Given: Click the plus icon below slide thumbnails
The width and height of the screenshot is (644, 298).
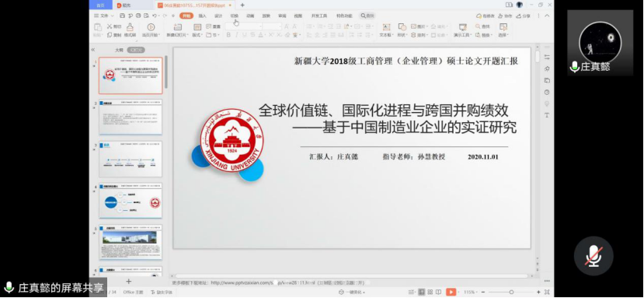Looking at the screenshot, I should point(128,282).
